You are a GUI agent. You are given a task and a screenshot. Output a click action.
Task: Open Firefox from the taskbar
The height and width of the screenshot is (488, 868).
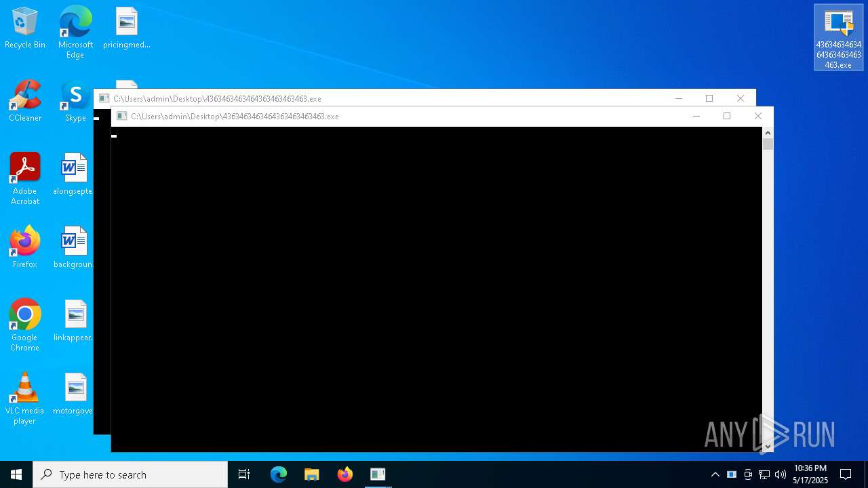pos(345,474)
